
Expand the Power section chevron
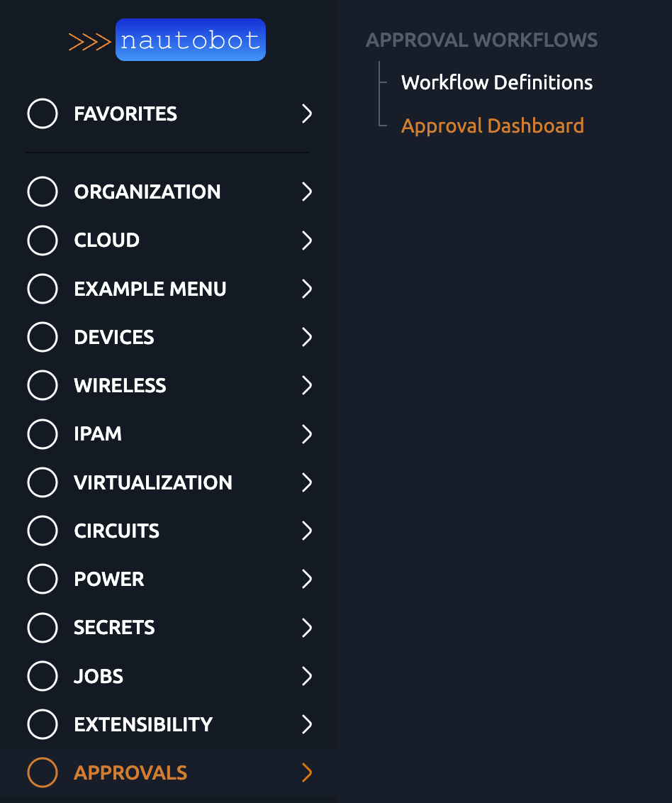tap(307, 579)
